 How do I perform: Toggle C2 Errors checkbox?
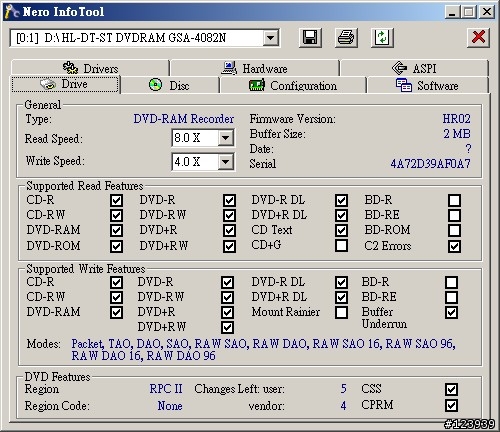pyautogui.click(x=455, y=246)
